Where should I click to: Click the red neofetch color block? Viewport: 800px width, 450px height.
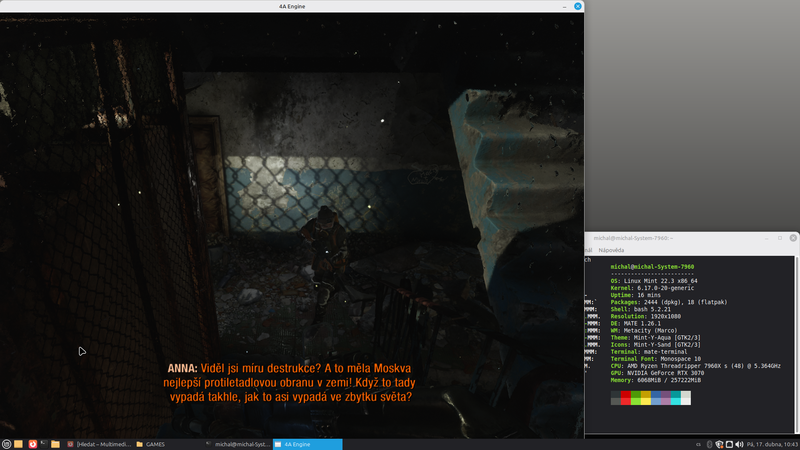[x=626, y=398]
